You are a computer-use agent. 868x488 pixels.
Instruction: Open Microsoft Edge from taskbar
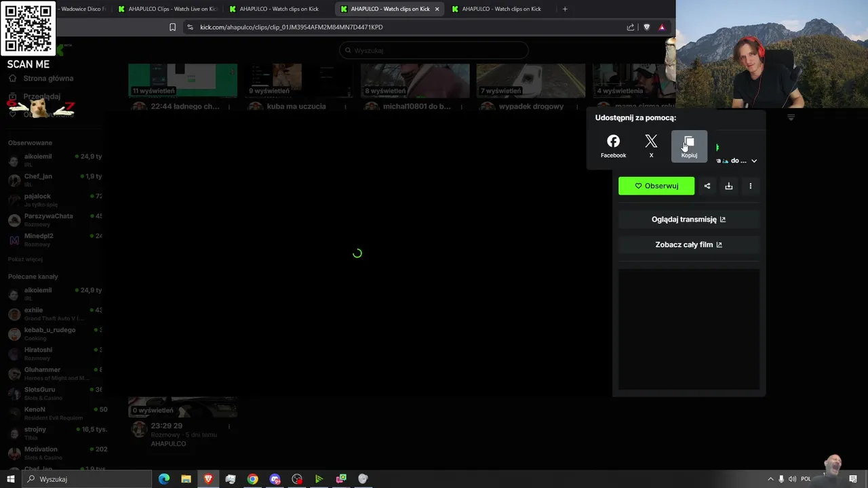point(164,479)
